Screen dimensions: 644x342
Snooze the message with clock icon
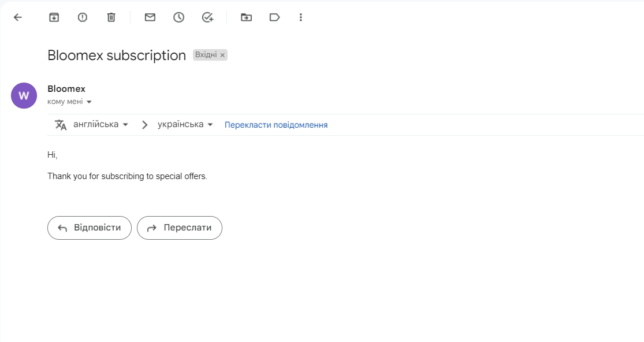tap(178, 17)
